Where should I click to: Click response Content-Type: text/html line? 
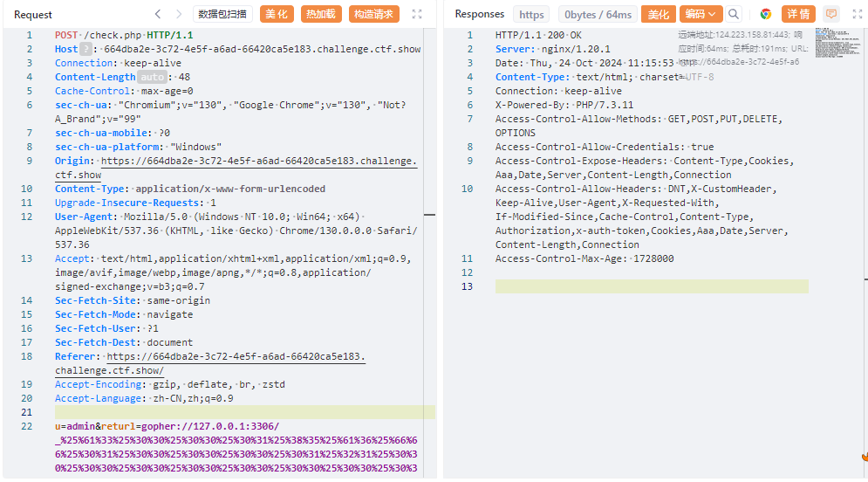605,77
